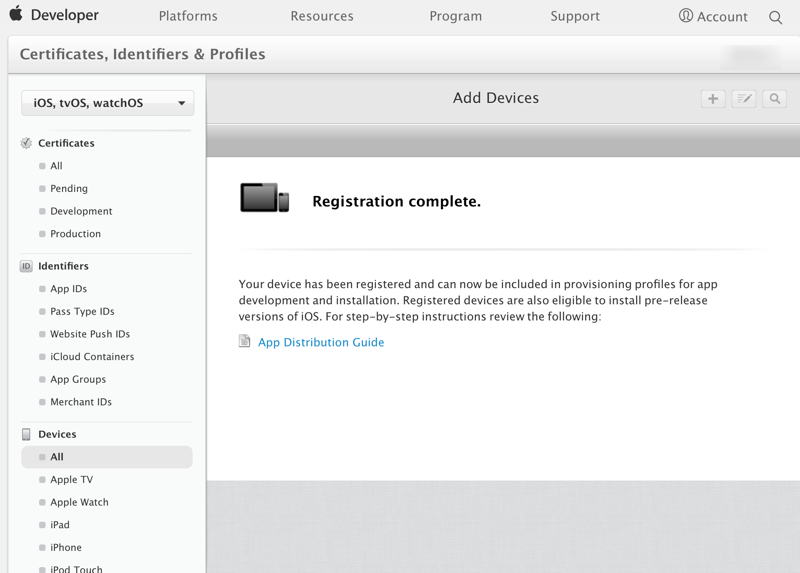Open the Platforms navigation menu
The width and height of the screenshot is (800, 573).
pyautogui.click(x=188, y=16)
